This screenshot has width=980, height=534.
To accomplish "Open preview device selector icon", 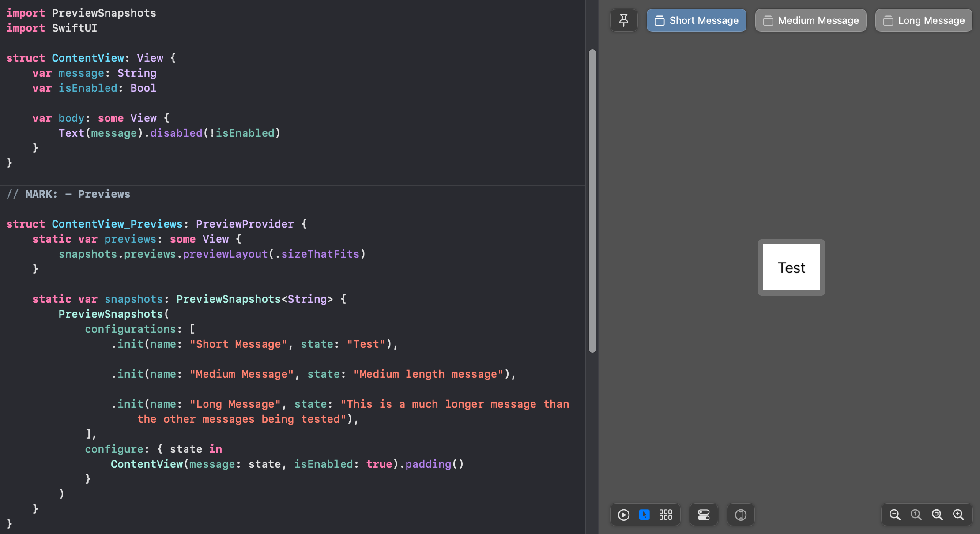I will (741, 515).
